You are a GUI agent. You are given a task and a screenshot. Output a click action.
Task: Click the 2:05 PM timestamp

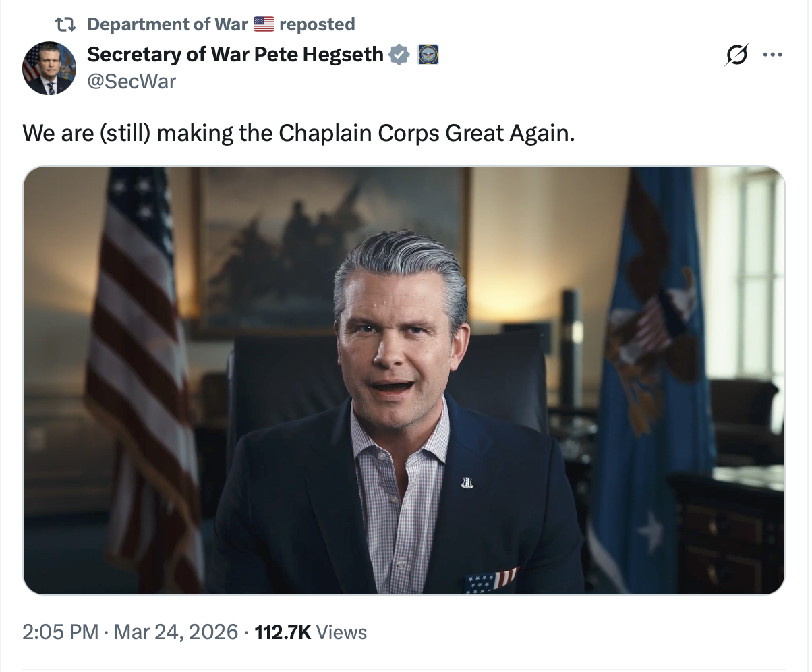[x=61, y=632]
